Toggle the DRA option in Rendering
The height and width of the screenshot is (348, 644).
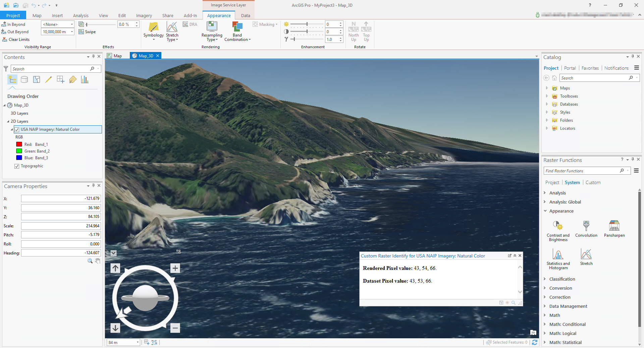point(190,24)
